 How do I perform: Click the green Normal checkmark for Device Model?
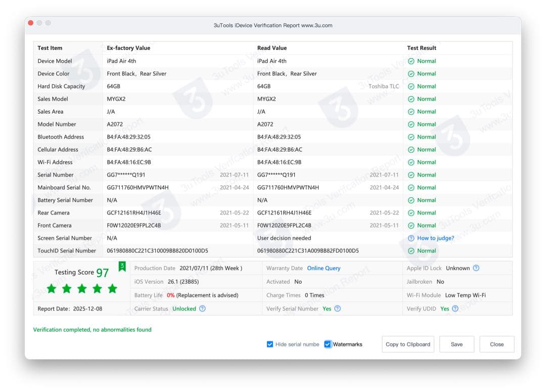[412, 61]
